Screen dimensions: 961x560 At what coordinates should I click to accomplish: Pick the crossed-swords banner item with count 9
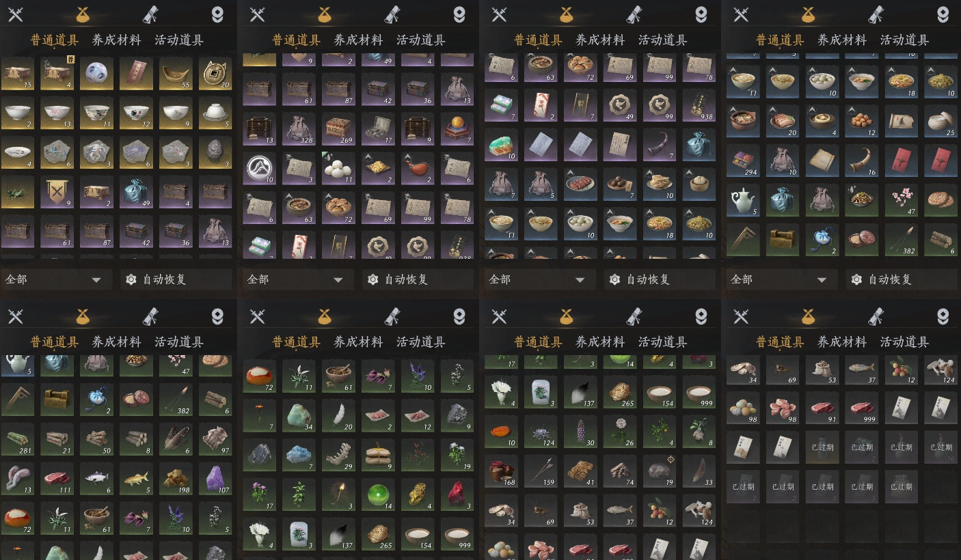click(57, 193)
